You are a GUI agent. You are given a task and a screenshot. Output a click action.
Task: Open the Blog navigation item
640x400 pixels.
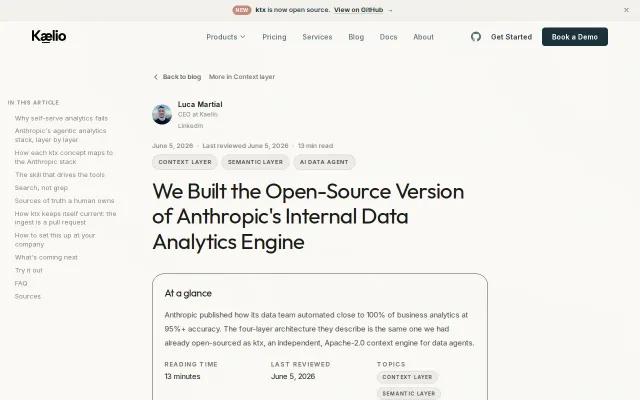pos(356,37)
